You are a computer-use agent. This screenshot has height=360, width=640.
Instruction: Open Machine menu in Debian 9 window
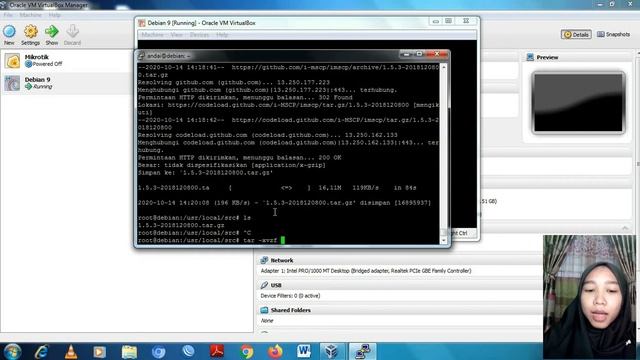tap(153, 35)
